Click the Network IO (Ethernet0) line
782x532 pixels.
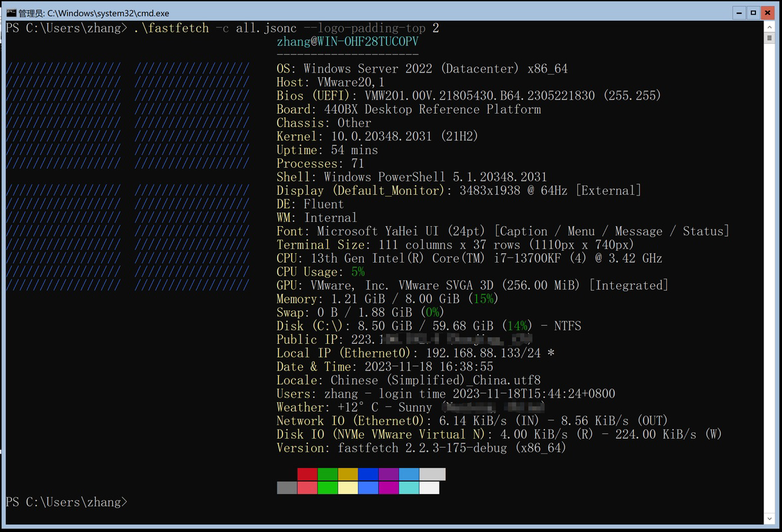(472, 421)
